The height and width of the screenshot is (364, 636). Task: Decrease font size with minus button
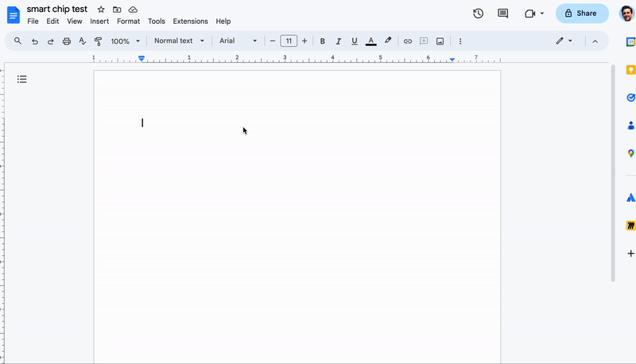[273, 41]
